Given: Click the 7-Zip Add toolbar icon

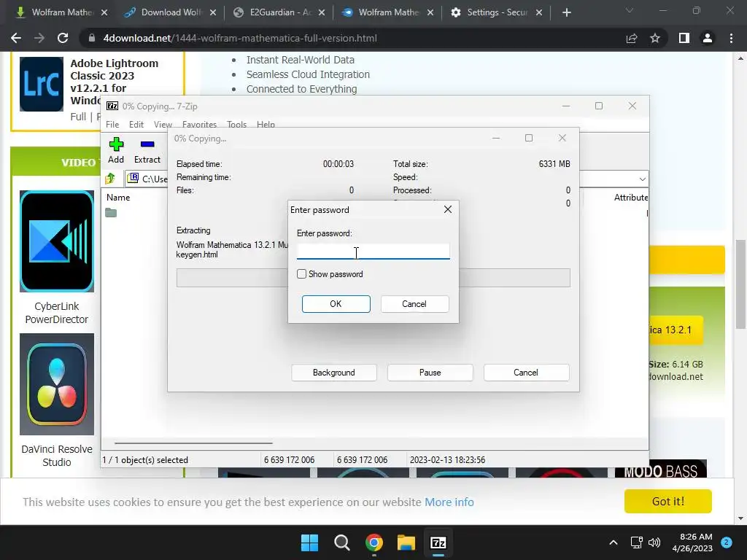Looking at the screenshot, I should click(x=116, y=150).
